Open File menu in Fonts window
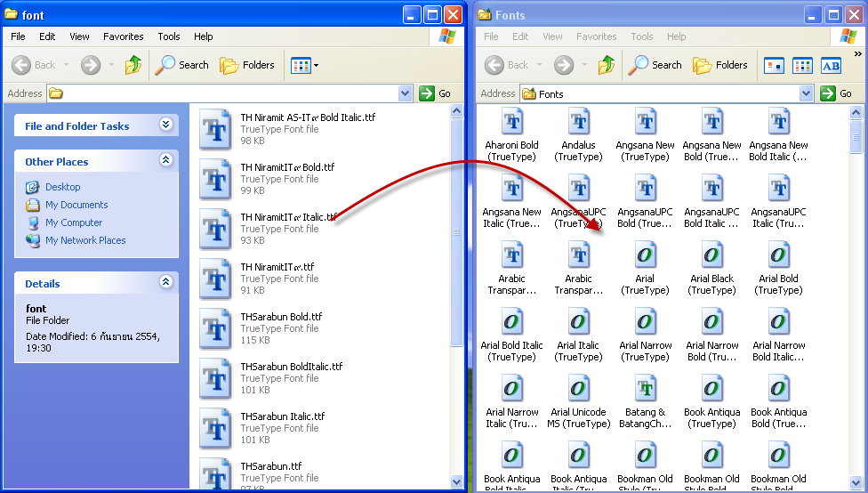Image resolution: width=868 pixels, height=493 pixels. tap(491, 36)
